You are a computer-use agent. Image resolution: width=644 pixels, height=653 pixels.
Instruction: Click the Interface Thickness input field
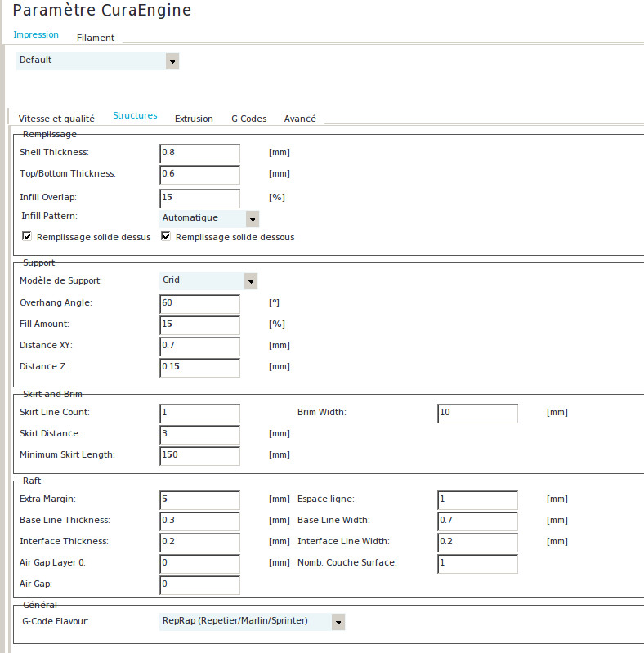tap(200, 542)
